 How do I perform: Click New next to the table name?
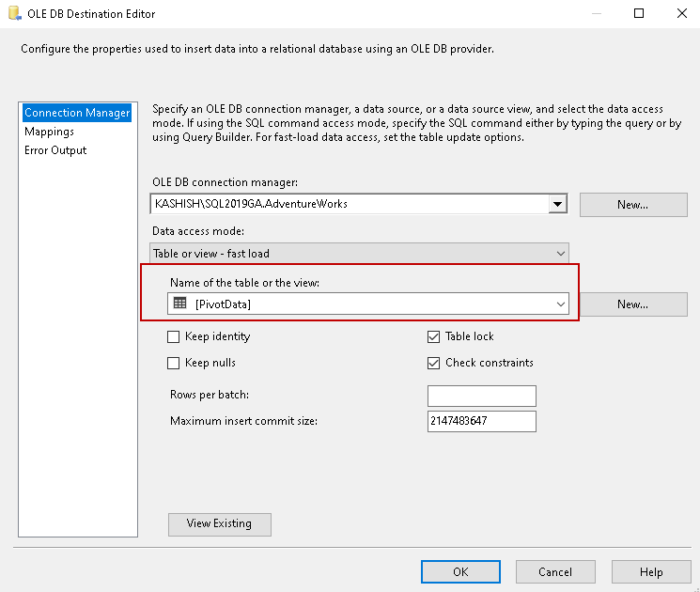click(632, 304)
